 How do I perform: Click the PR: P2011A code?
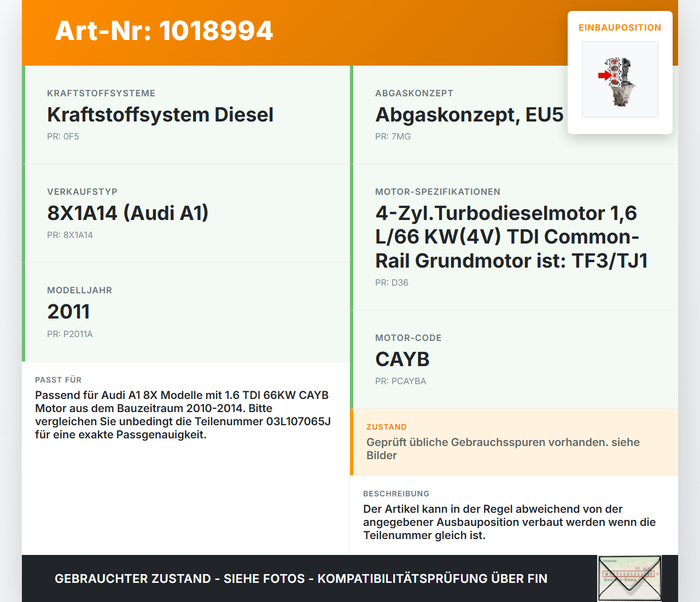(70, 334)
